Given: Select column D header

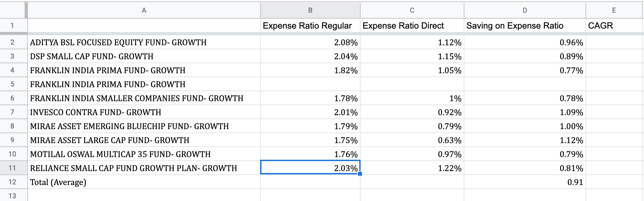Looking at the screenshot, I should click(x=525, y=10).
